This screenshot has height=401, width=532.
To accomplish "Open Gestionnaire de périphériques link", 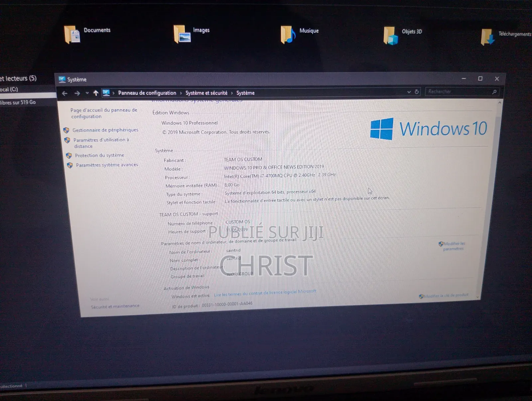I will [x=105, y=130].
